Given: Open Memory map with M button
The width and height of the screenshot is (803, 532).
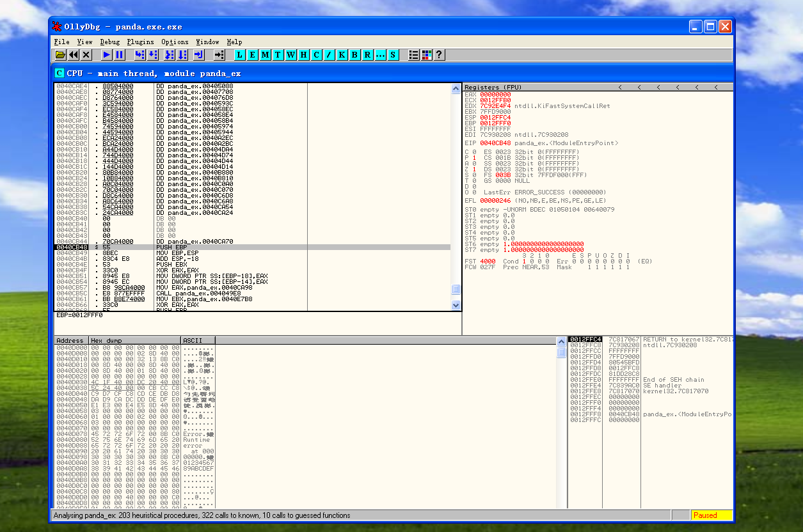Looking at the screenshot, I should (x=266, y=55).
